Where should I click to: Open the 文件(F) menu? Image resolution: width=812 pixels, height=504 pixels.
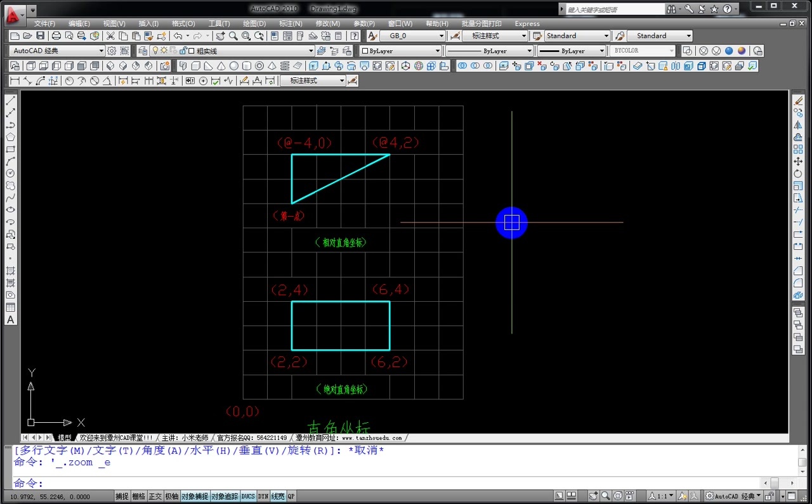tap(44, 23)
